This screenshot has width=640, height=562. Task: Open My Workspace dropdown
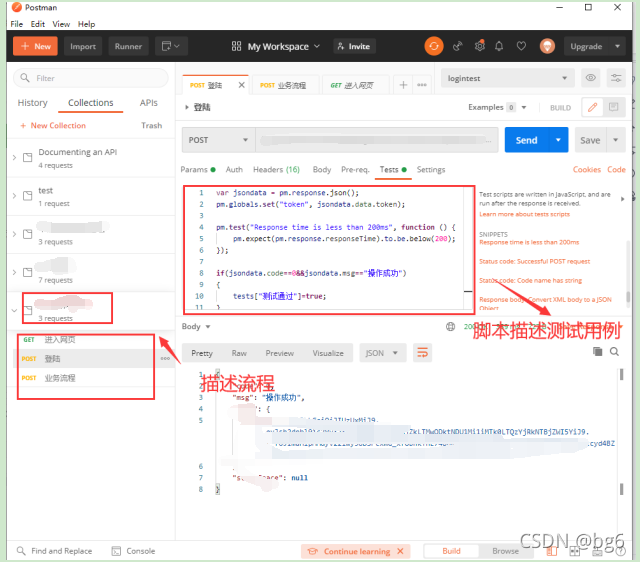(x=283, y=47)
